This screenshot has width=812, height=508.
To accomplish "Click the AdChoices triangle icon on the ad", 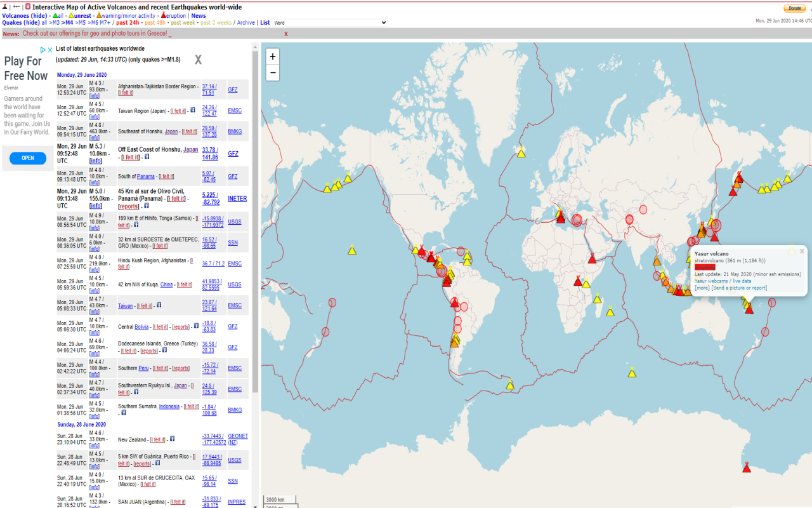I will [43, 50].
